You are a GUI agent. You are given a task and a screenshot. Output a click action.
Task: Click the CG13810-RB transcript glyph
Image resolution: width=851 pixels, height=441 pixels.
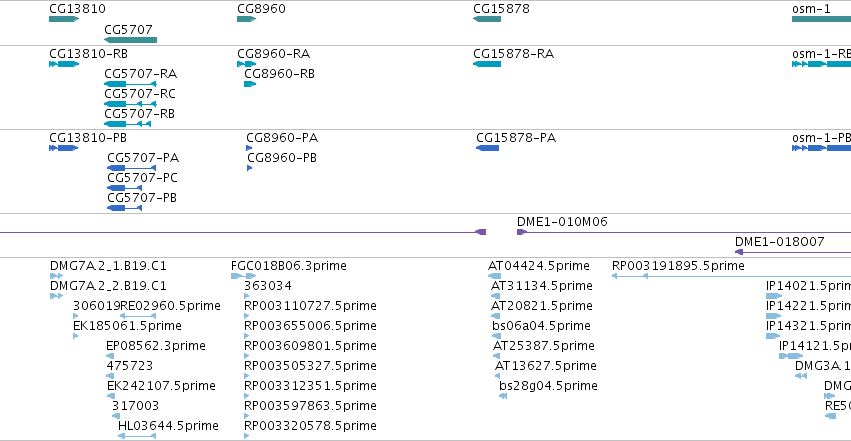(x=64, y=64)
